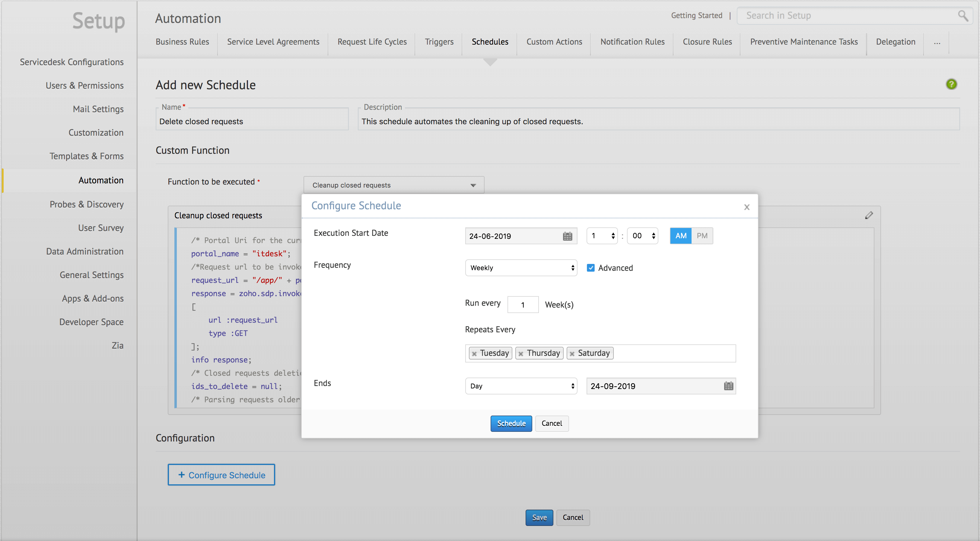Click the green help question mark icon
Image resolution: width=980 pixels, height=541 pixels.
(x=951, y=84)
